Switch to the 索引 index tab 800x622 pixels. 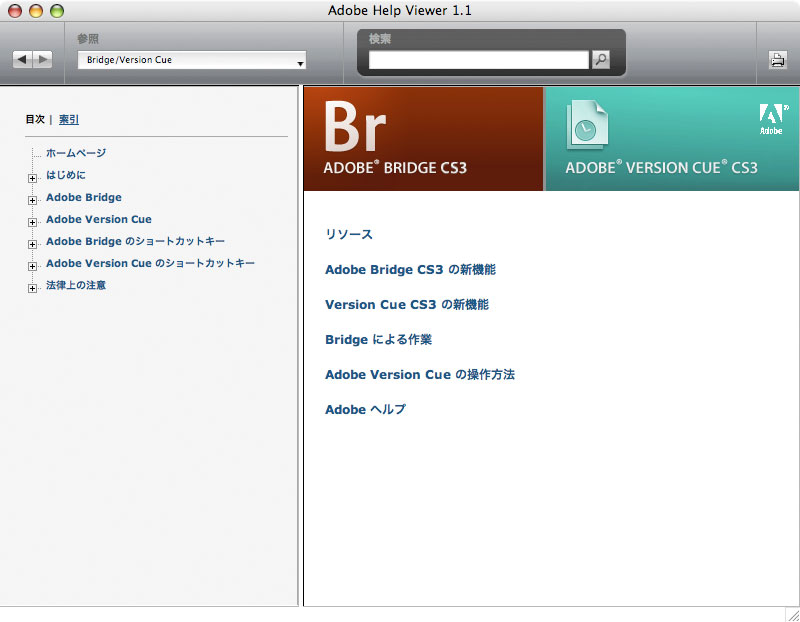click(x=69, y=119)
